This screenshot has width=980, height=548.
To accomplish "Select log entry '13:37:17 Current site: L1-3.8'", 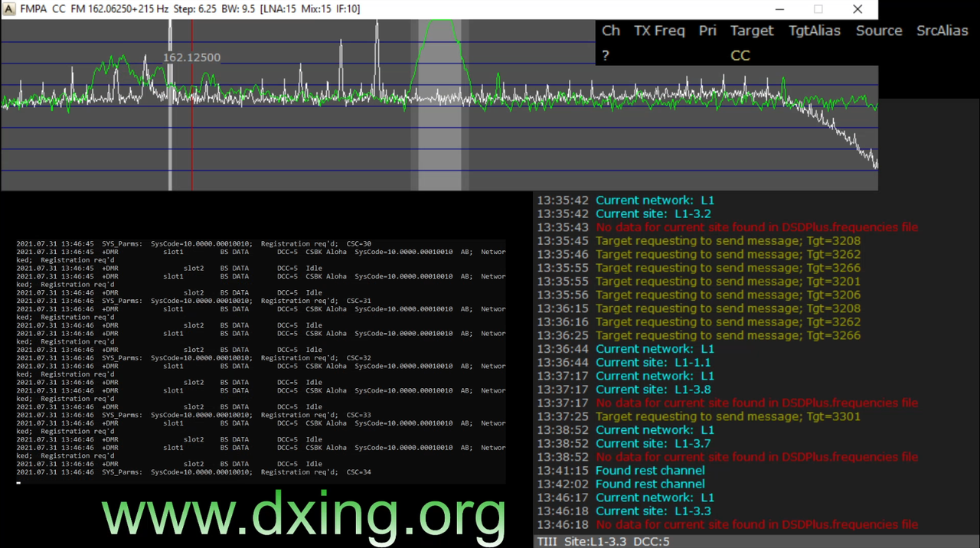I will coord(624,390).
